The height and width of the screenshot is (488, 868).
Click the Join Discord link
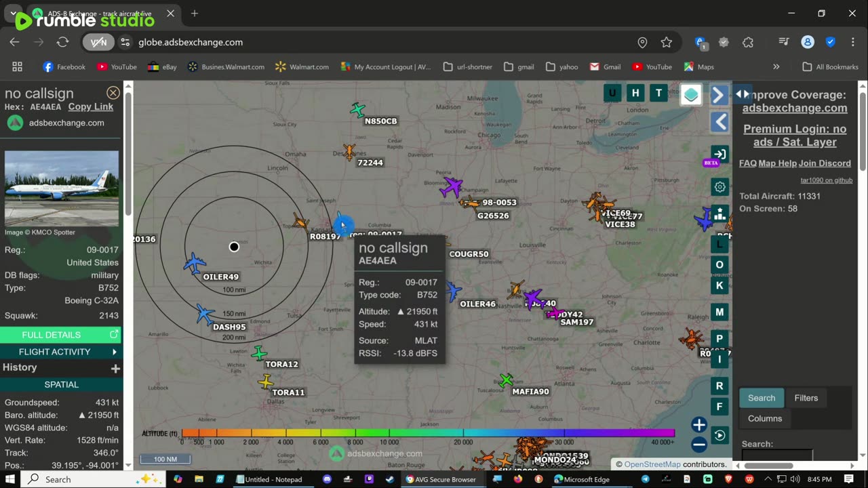825,163
